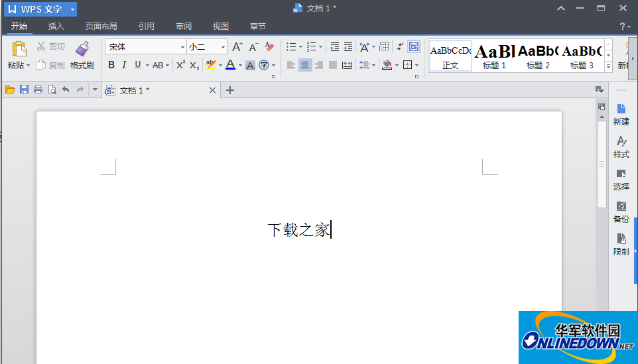Expand bullet list options arrow
Viewport: 638px width, 364px height.
(300, 47)
